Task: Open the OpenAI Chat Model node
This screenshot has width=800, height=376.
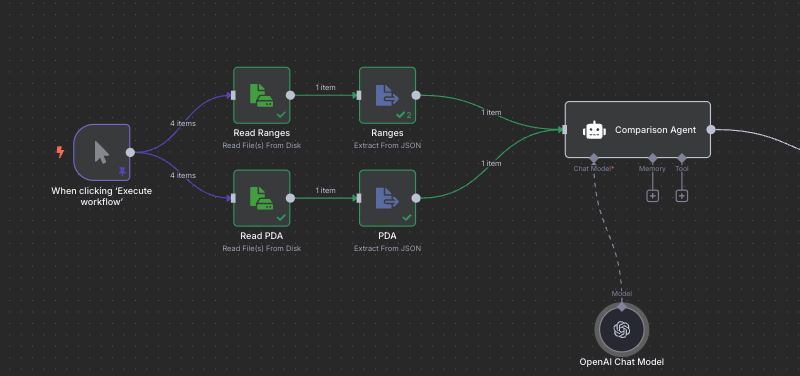Action: coord(621,329)
